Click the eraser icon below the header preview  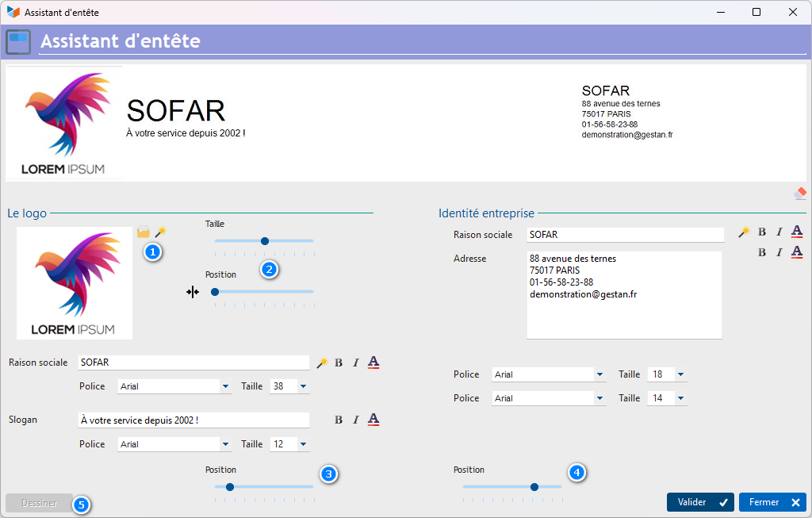pyautogui.click(x=800, y=193)
